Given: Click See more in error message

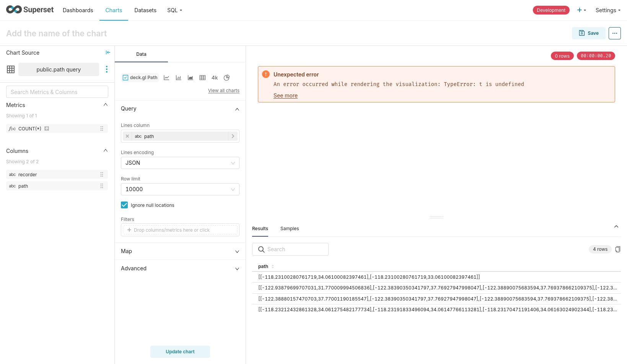Looking at the screenshot, I should [x=285, y=96].
